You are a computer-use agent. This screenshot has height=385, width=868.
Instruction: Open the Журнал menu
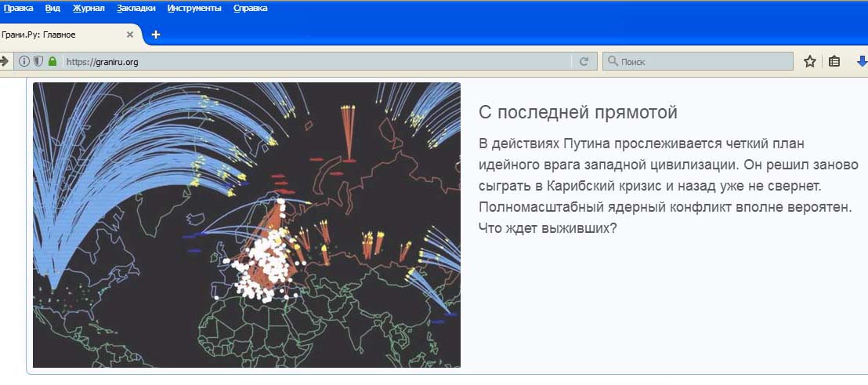point(89,9)
